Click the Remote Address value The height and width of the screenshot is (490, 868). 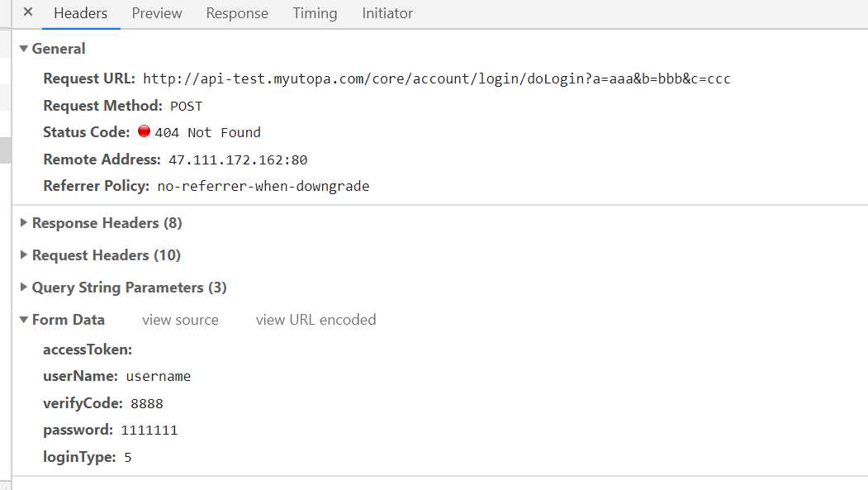click(238, 160)
